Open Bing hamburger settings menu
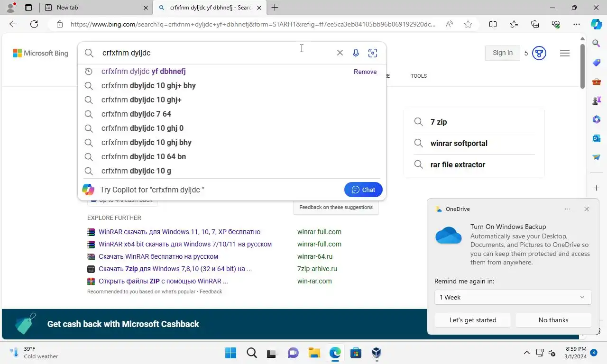The image size is (607, 364). tap(565, 53)
